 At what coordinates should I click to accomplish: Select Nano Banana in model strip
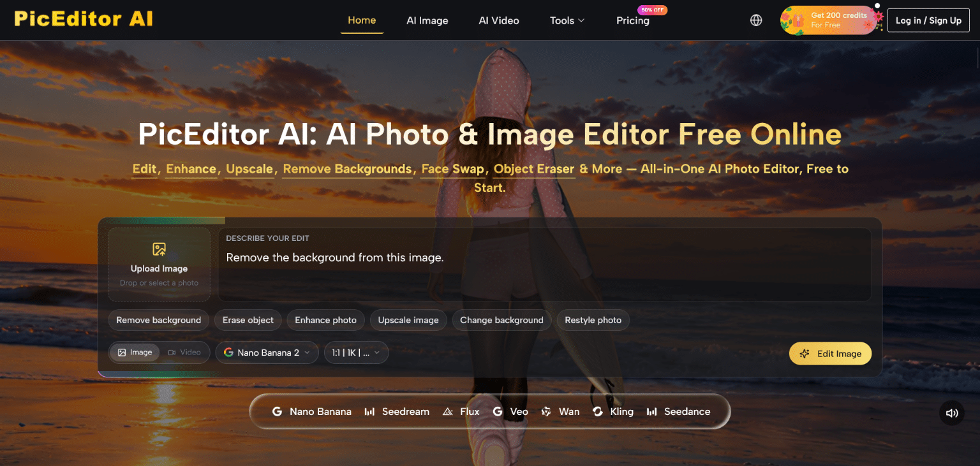tap(312, 412)
